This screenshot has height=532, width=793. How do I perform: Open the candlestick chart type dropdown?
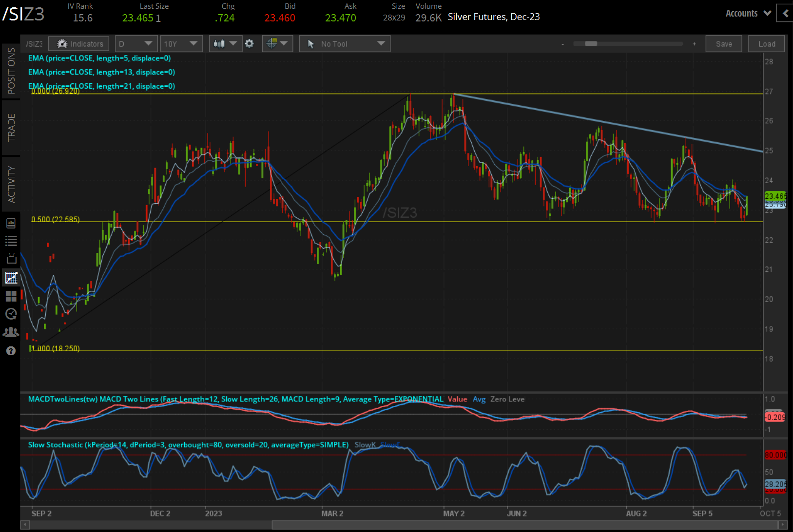tap(225, 44)
